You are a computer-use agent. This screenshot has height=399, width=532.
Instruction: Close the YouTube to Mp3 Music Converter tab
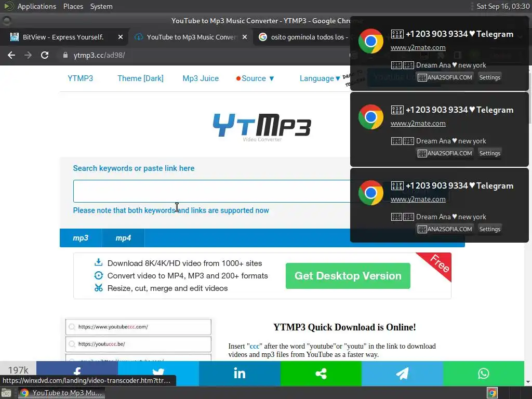point(244,37)
